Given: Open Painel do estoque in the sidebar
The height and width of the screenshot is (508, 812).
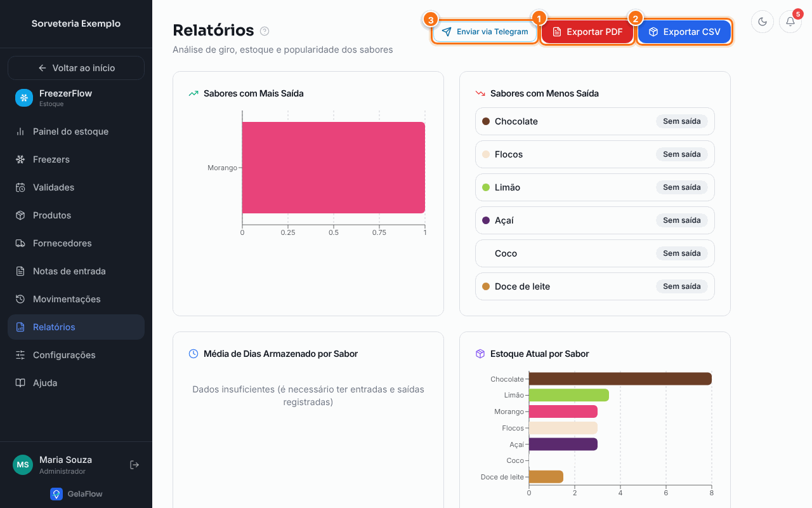Looking at the screenshot, I should (76, 131).
